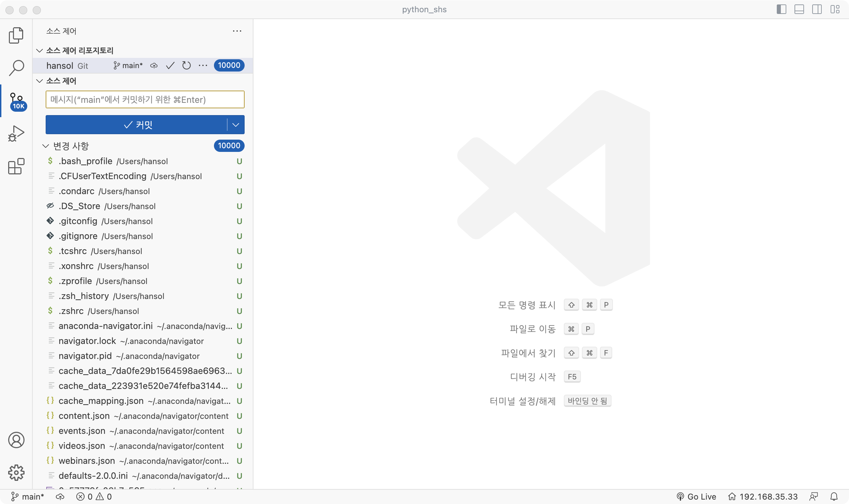Click the publish branch cloud icon in hansol row
This screenshot has height=504, width=849.
(x=154, y=65)
